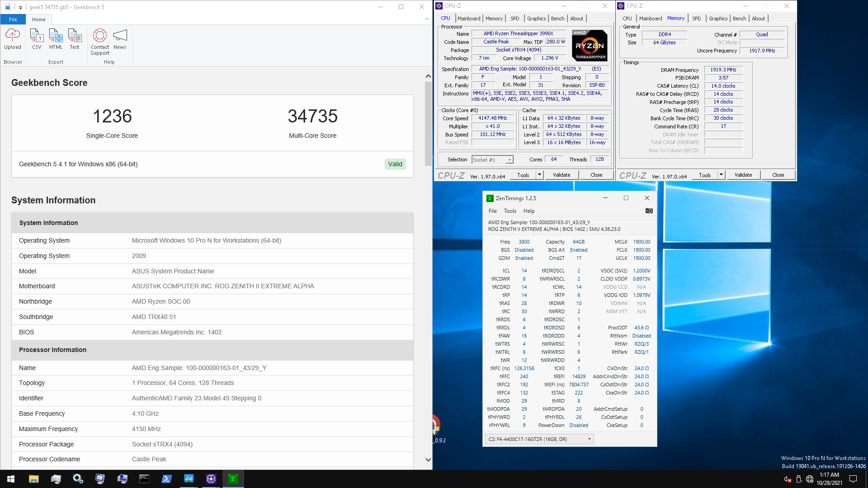
Task: Click the DRAM Frequency 1919.3 MHz value
Action: (x=723, y=70)
